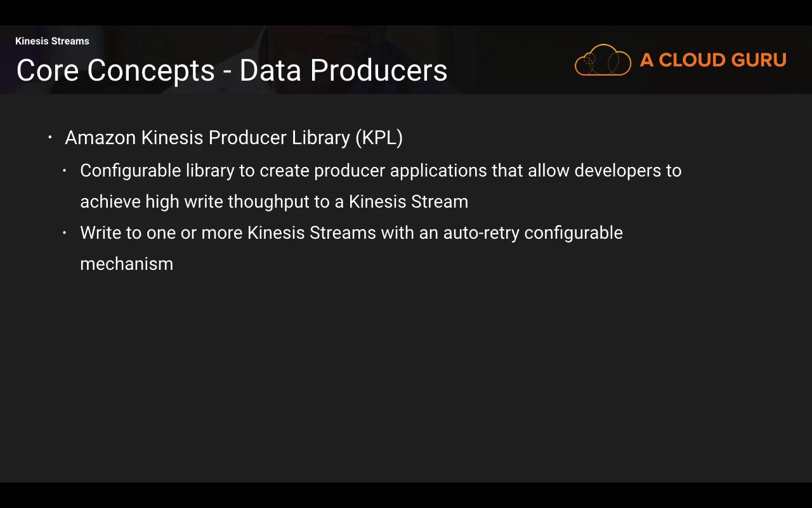The height and width of the screenshot is (508, 812).
Task: Click the 'Amazon Kinesis Producer Library' heading text
Action: 207,138
